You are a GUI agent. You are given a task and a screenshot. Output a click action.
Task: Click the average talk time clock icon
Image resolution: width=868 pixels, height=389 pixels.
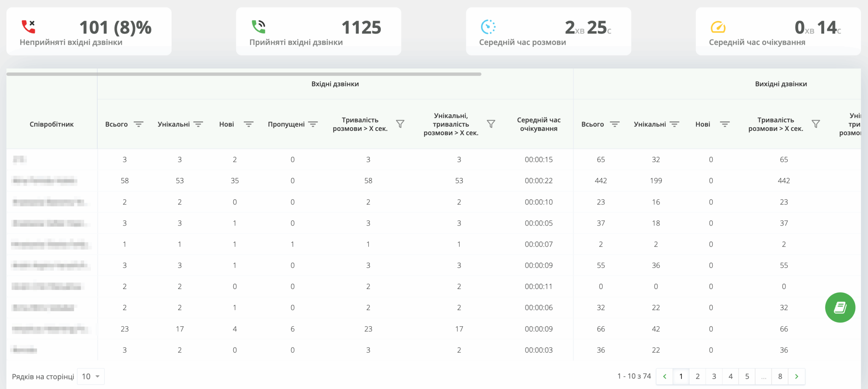pos(488,27)
